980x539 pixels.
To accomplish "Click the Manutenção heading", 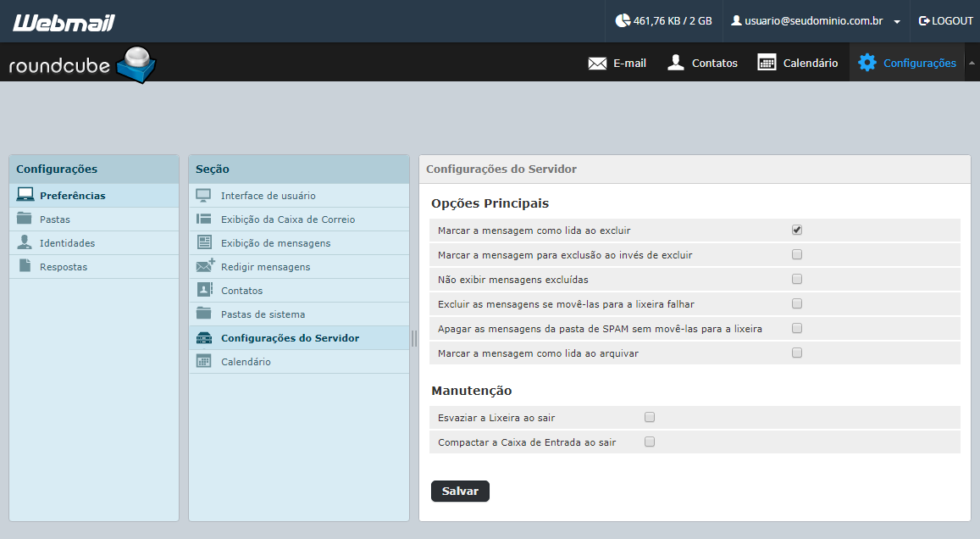I will [471, 391].
